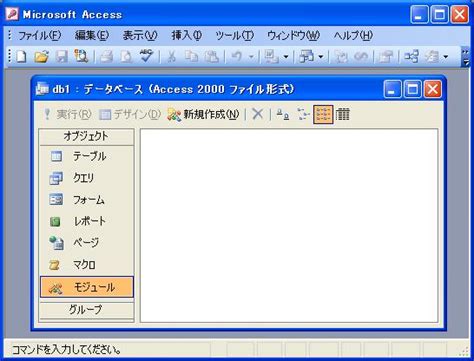This screenshot has width=474, height=361.
Task: Switch to large icons view
Action: point(283,114)
